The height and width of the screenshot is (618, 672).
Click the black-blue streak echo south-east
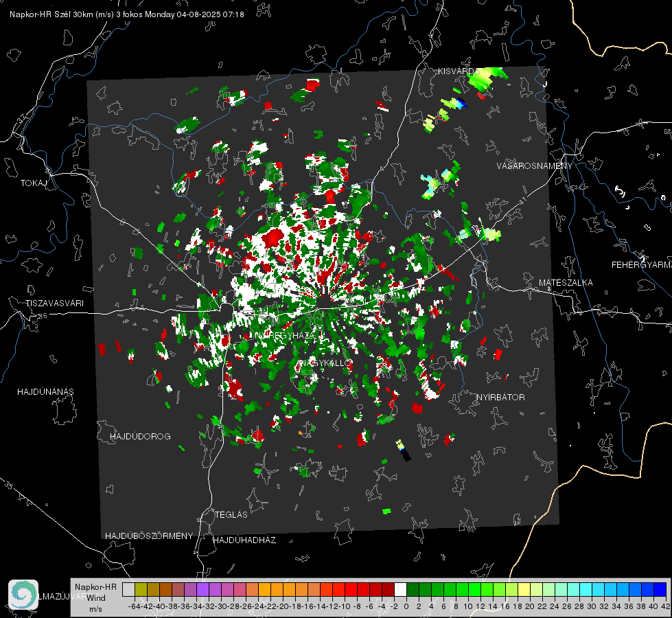tap(403, 450)
